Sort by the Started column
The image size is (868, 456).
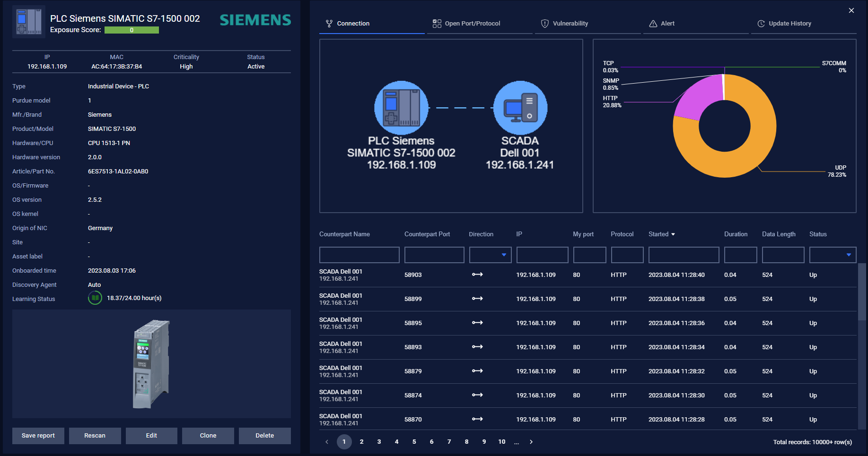click(662, 234)
